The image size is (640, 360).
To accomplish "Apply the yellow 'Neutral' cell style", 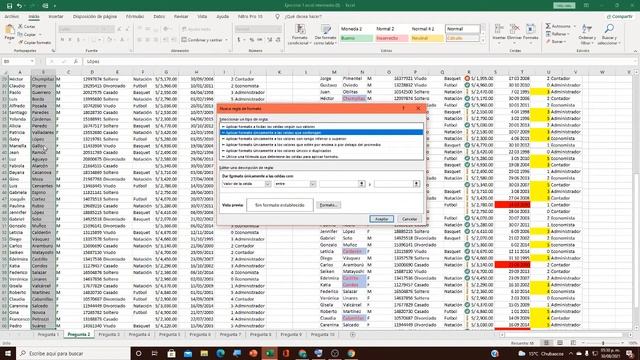I will tap(427, 38).
